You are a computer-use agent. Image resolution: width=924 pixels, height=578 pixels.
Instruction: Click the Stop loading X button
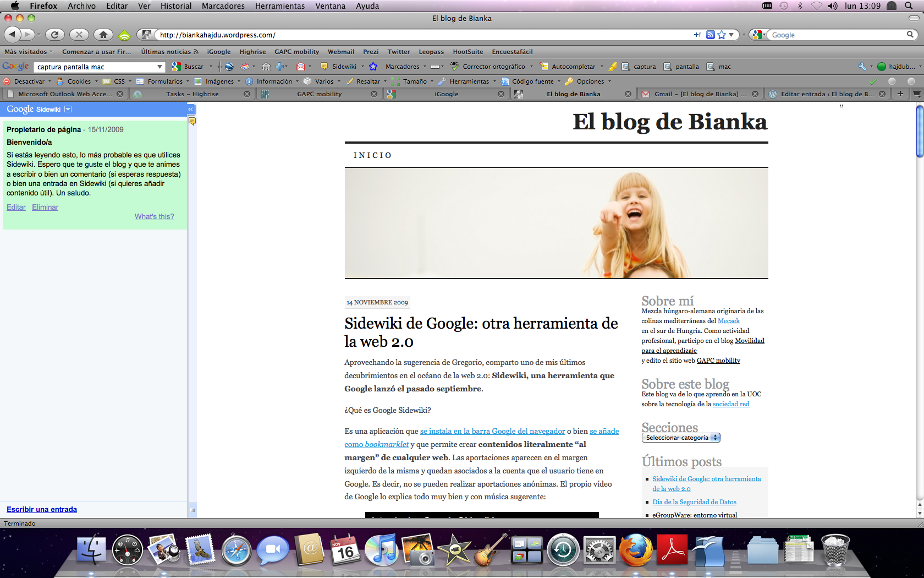(79, 35)
